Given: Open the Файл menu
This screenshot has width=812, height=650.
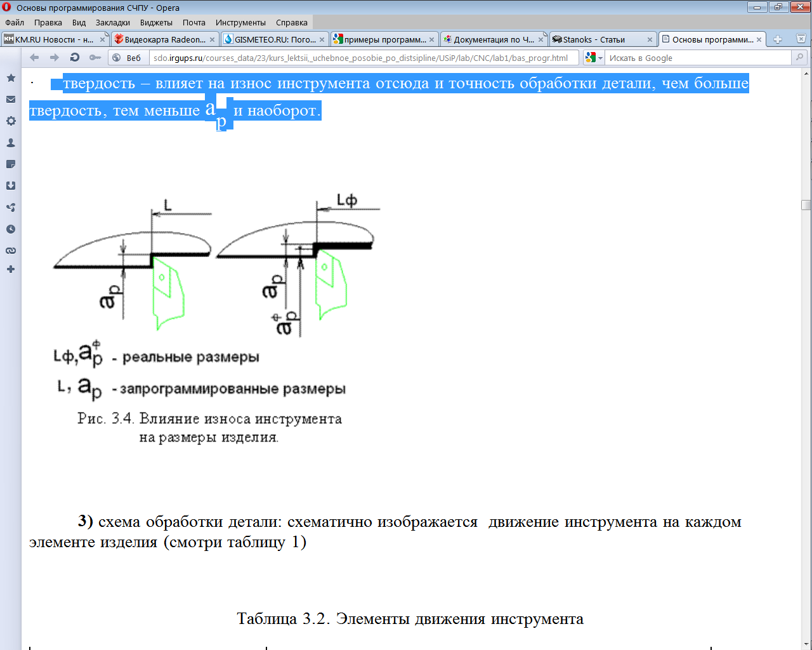Looking at the screenshot, I should pyautogui.click(x=15, y=22).
